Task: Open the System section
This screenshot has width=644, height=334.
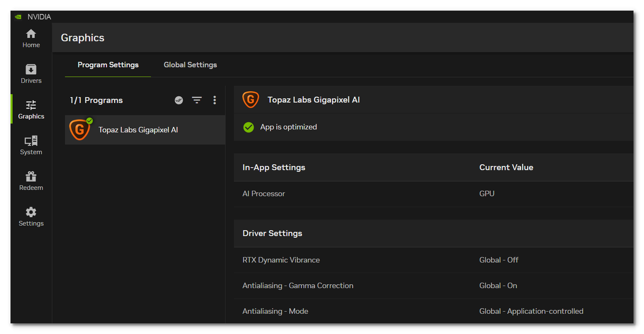Action: (x=31, y=146)
